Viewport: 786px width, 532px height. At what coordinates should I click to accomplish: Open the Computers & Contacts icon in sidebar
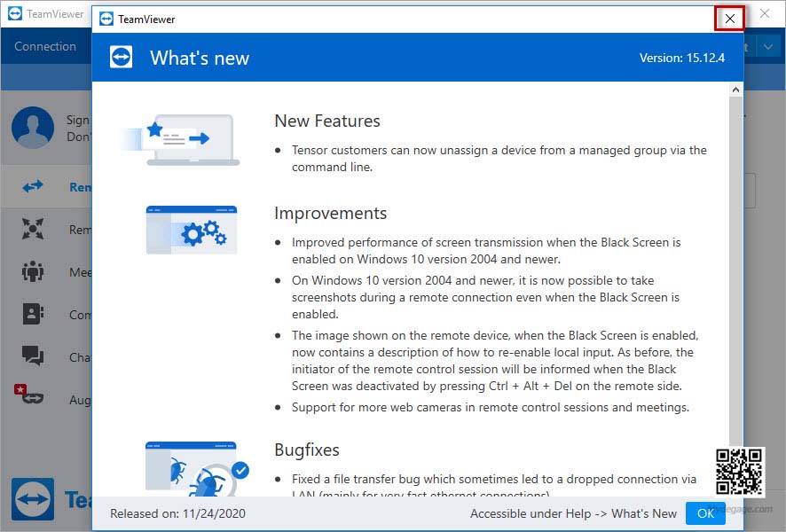[x=33, y=314]
